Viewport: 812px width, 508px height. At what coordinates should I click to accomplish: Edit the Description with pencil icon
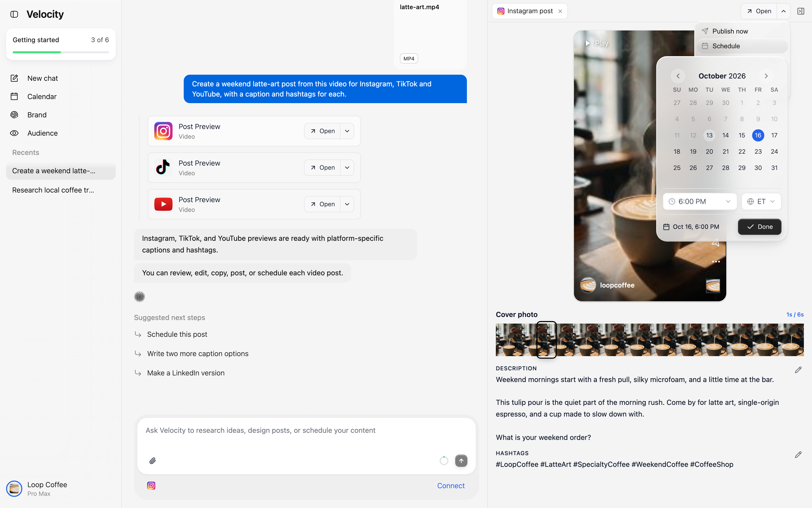tap(798, 370)
